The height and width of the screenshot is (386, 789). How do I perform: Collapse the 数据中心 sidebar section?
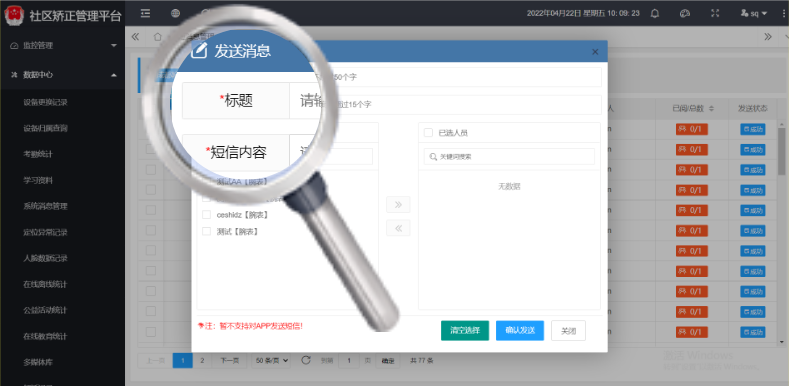[62, 74]
